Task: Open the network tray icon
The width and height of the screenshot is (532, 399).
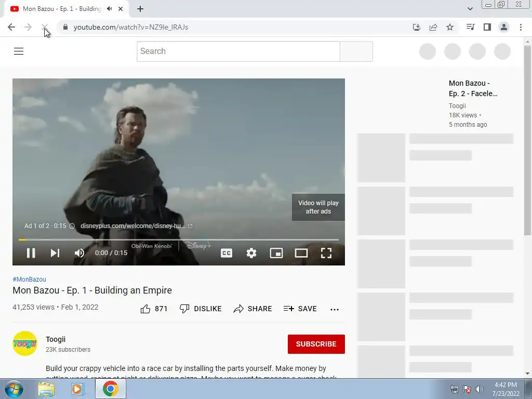Action: point(454,389)
